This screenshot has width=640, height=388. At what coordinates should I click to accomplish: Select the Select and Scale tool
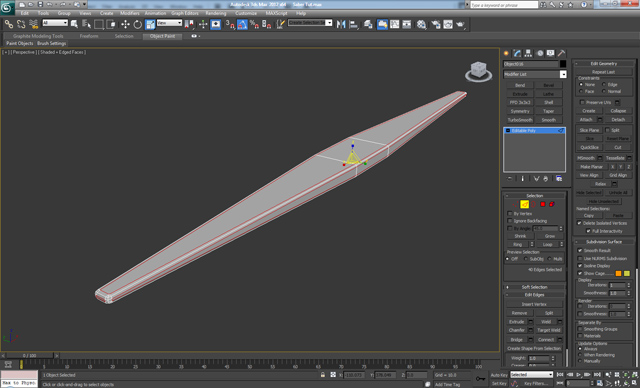pyautogui.click(x=150, y=24)
